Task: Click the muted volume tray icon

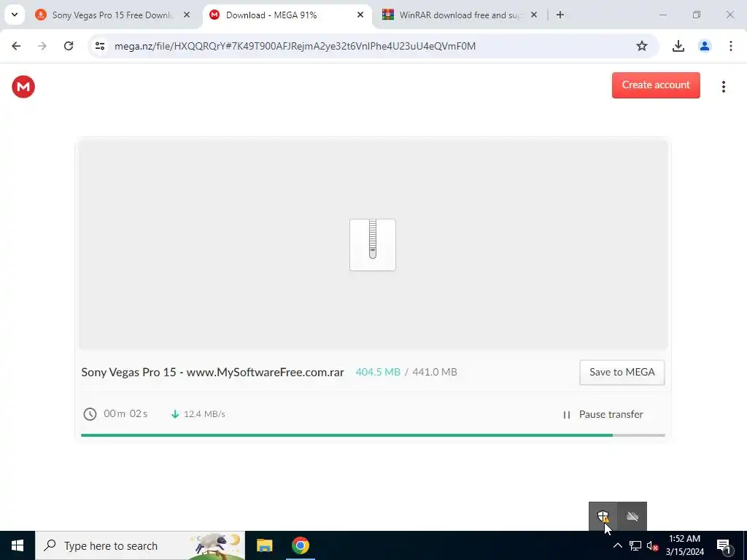Action: pos(653,545)
